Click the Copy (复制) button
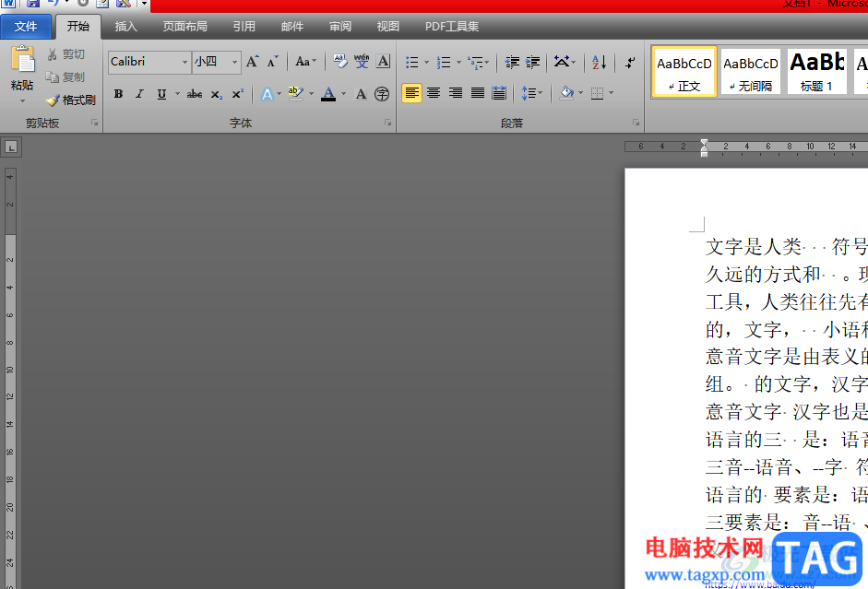The height and width of the screenshot is (589, 868). (65, 77)
